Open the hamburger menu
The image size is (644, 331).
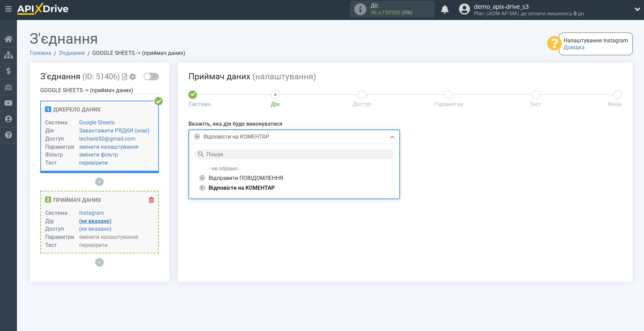click(x=8, y=9)
